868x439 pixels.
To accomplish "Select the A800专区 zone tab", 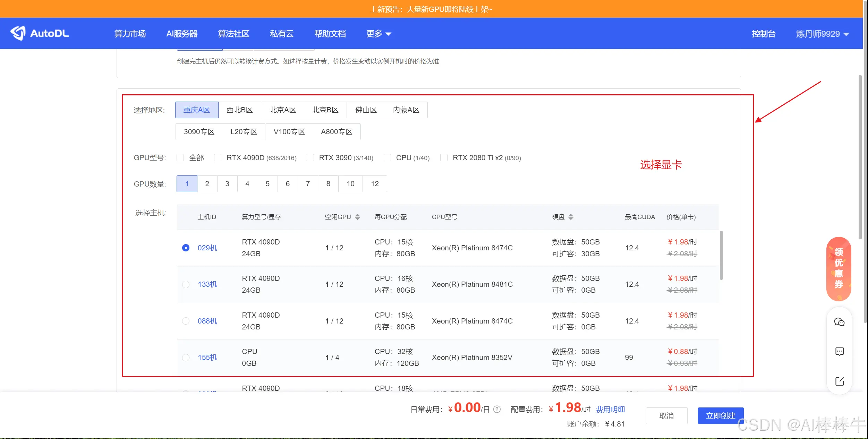I will 337,132.
